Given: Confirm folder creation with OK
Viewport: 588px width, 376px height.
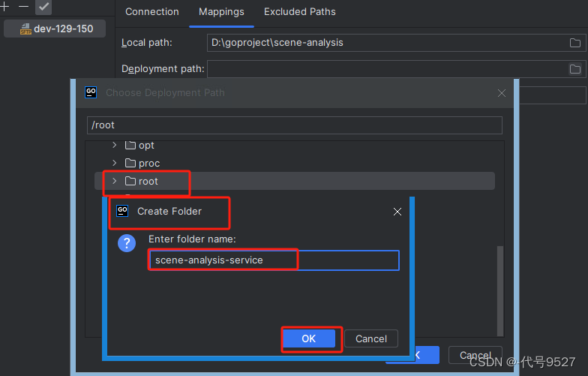Looking at the screenshot, I should pyautogui.click(x=309, y=339).
